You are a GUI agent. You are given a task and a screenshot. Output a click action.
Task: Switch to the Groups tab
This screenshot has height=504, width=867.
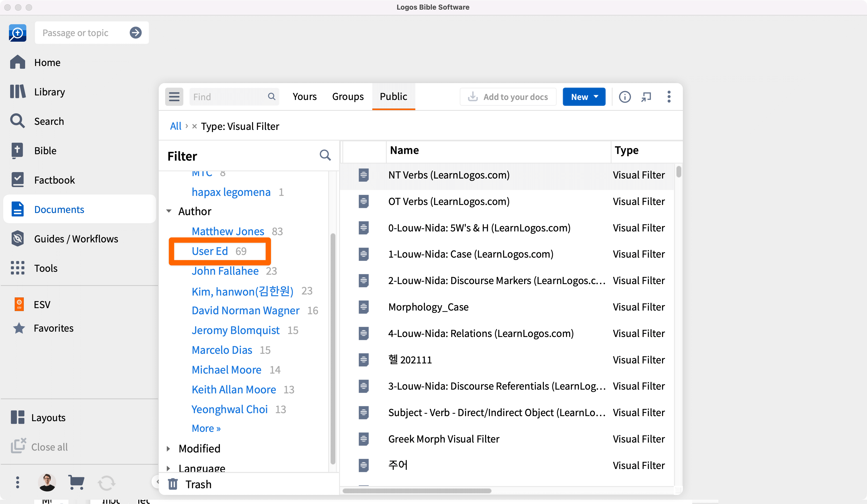347,97
